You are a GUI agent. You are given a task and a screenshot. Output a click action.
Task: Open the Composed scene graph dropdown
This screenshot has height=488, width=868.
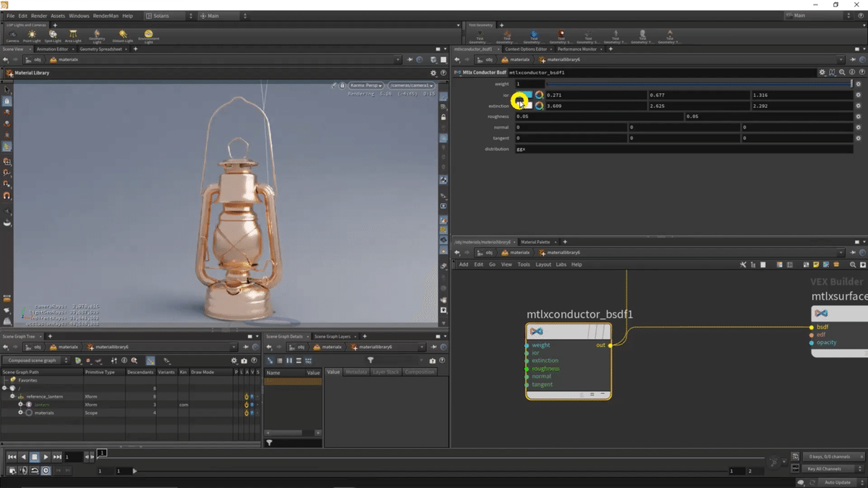(36, 360)
